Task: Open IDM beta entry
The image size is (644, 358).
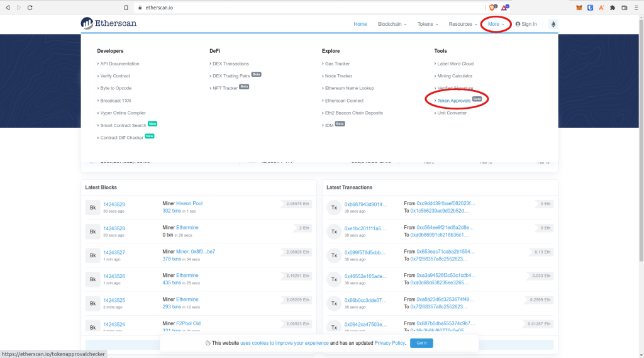Action: click(x=329, y=125)
